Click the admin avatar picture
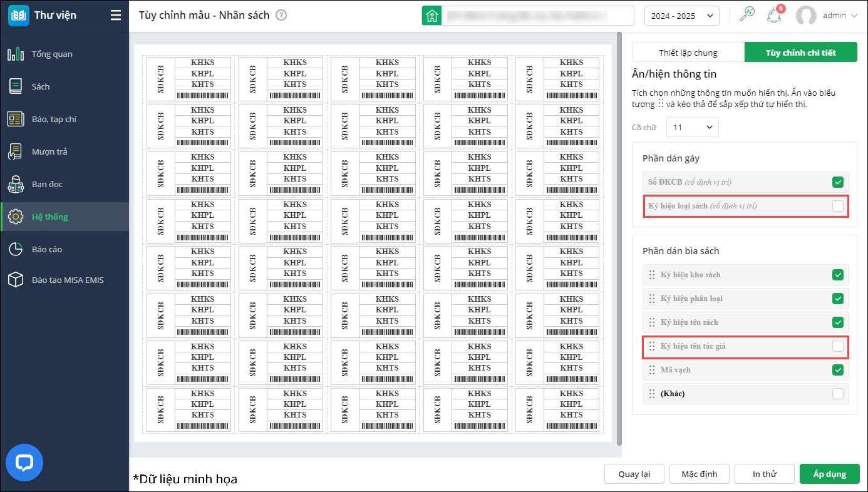 point(806,16)
